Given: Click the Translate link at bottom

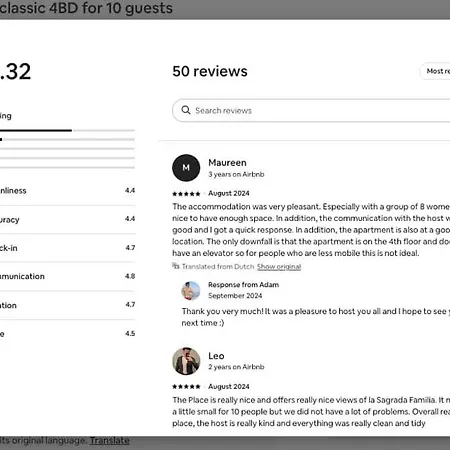Looking at the screenshot, I should (110, 441).
